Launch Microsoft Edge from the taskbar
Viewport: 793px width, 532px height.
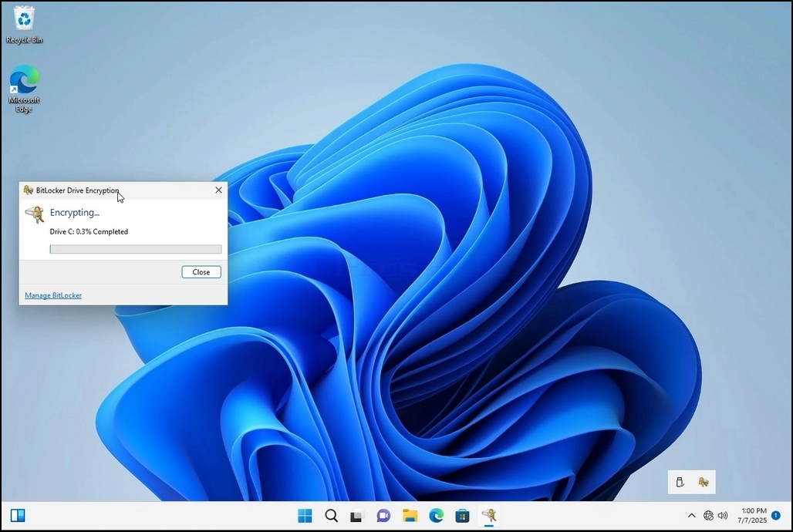(436, 515)
